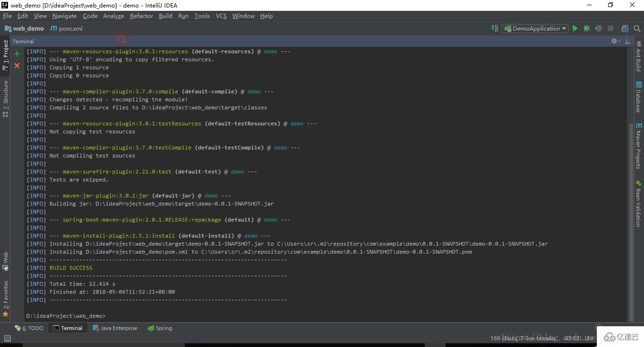Open Project Structure toolbar icon
Screen dimensions: 644x347
(625, 28)
